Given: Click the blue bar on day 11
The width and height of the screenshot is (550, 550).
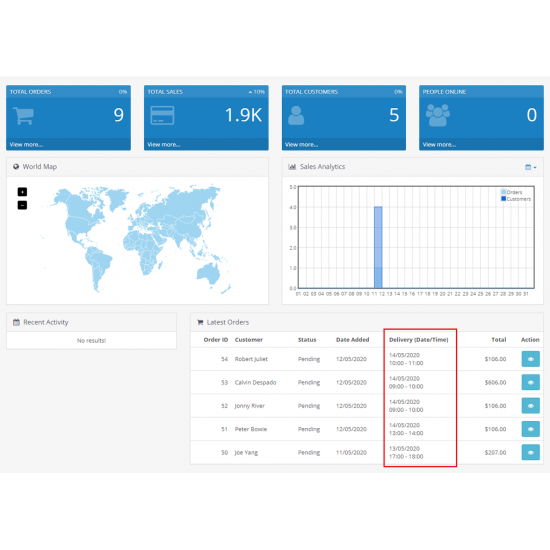Looking at the screenshot, I should click(x=378, y=247).
